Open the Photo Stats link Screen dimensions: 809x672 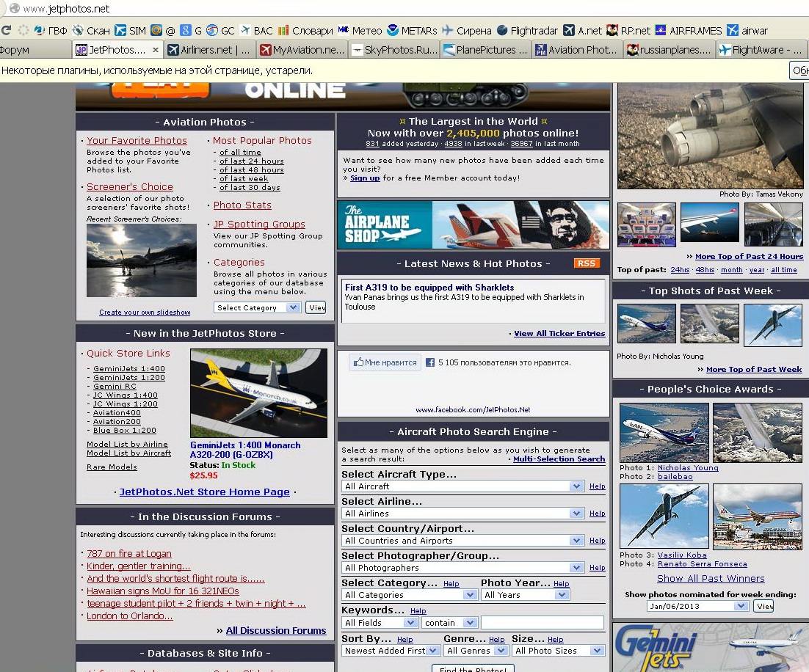242,205
